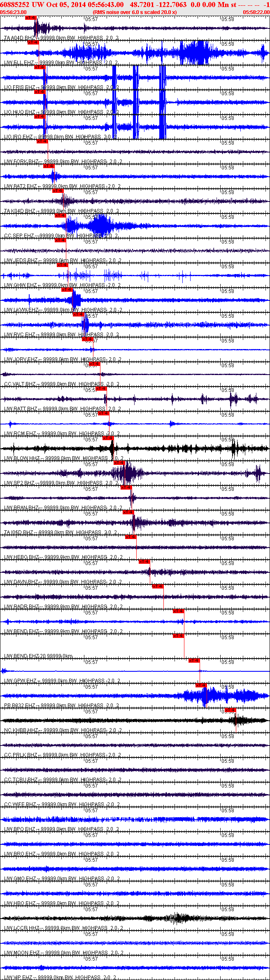This screenshot has width=270, height=980.
Task: Click the pick marker on the UW RVC trace
Action: [79, 314]
